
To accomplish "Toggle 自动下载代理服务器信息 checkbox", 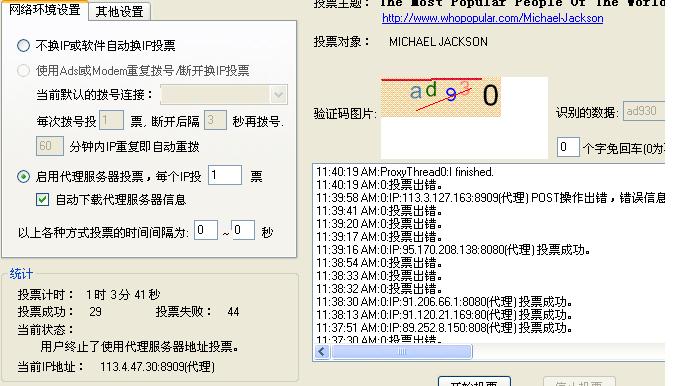I will [42, 200].
